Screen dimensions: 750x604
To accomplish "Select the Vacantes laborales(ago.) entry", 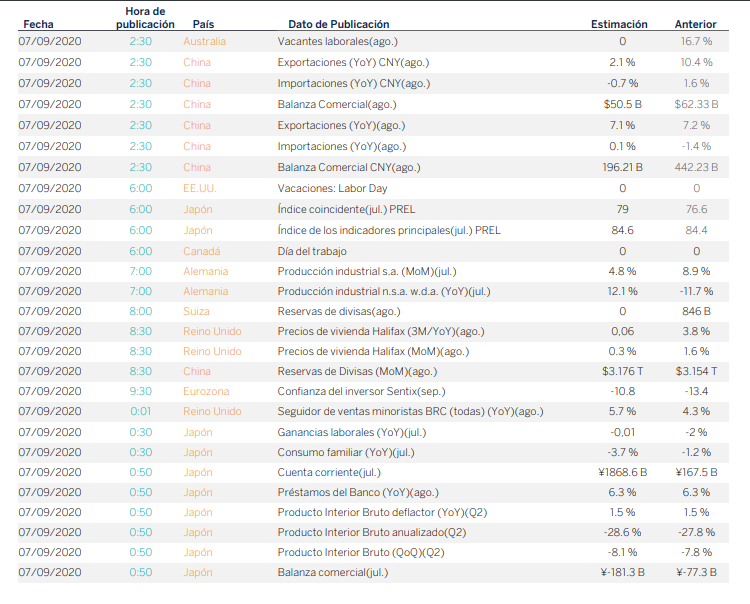I will [x=337, y=42].
